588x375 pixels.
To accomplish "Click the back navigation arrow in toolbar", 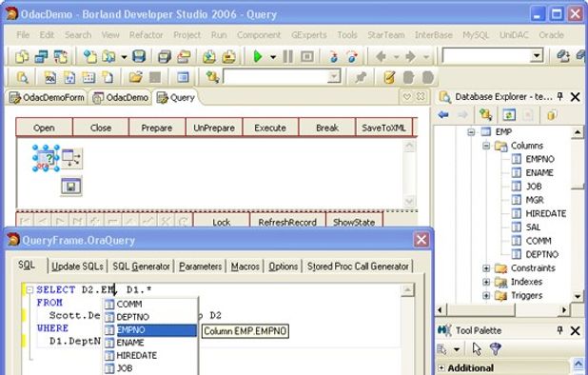I will point(381,56).
